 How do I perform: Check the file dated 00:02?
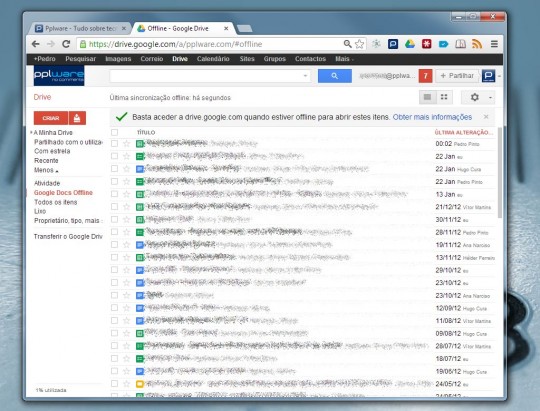114,143
